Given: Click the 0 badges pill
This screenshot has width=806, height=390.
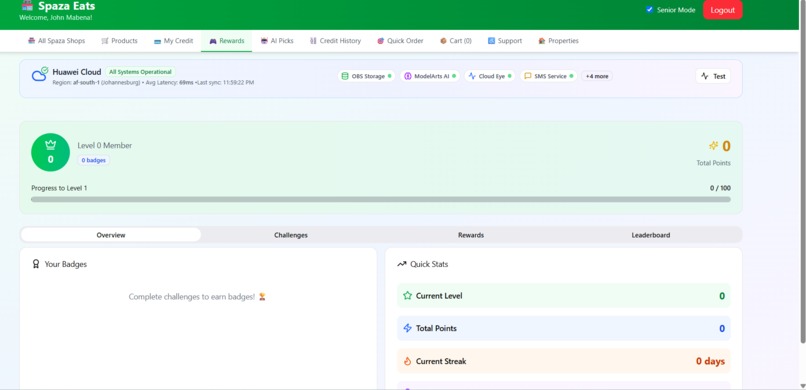Looking at the screenshot, I should [x=94, y=160].
